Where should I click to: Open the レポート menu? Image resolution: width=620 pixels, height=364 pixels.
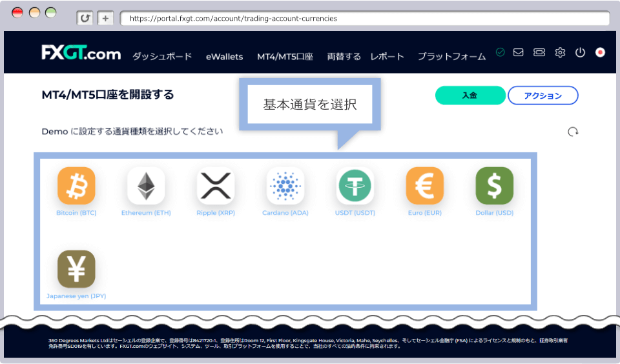coord(387,57)
